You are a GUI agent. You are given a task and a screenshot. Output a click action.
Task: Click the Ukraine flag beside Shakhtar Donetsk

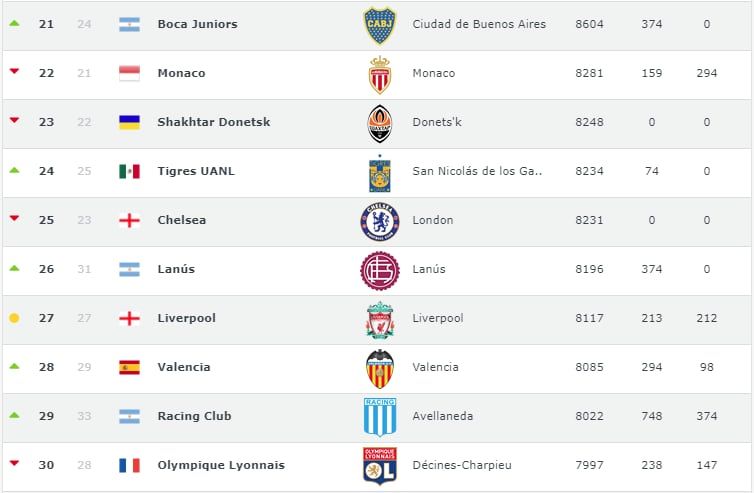click(x=129, y=122)
